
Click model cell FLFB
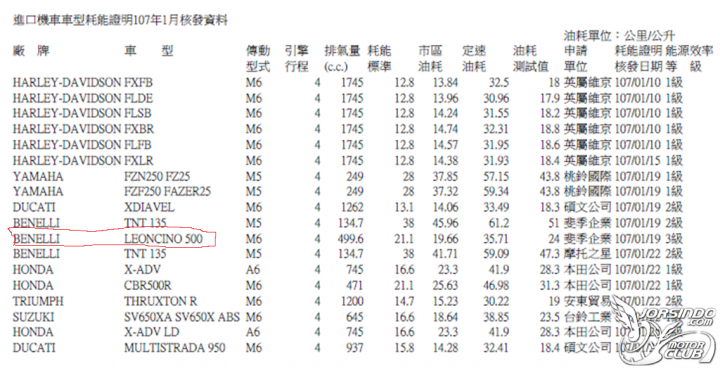(x=138, y=145)
